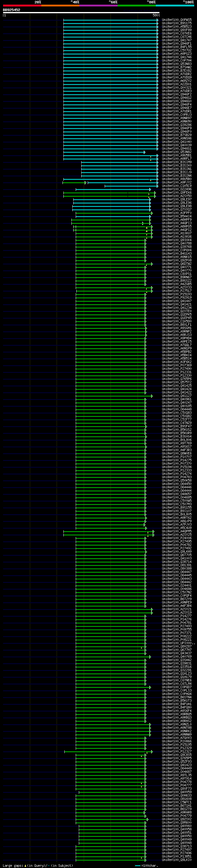This screenshot has width=197, height=868.
Task: Open hit UniRef100_A9TL35
Action: coord(176,775)
